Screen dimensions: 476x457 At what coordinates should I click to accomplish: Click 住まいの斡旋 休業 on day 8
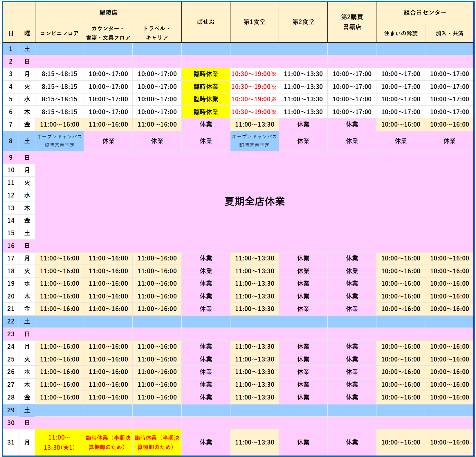(x=401, y=141)
